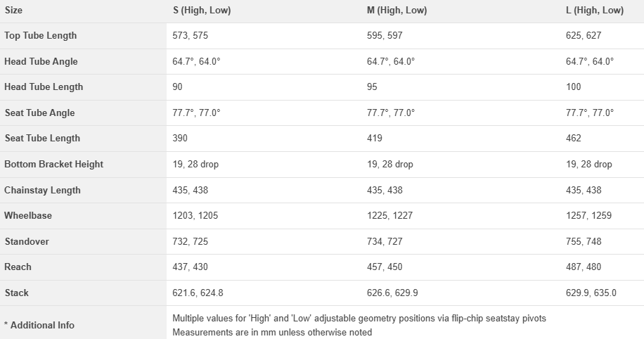Image resolution: width=644 pixels, height=339 pixels.
Task: Select the Seat Tube Length row label
Action: (x=42, y=139)
